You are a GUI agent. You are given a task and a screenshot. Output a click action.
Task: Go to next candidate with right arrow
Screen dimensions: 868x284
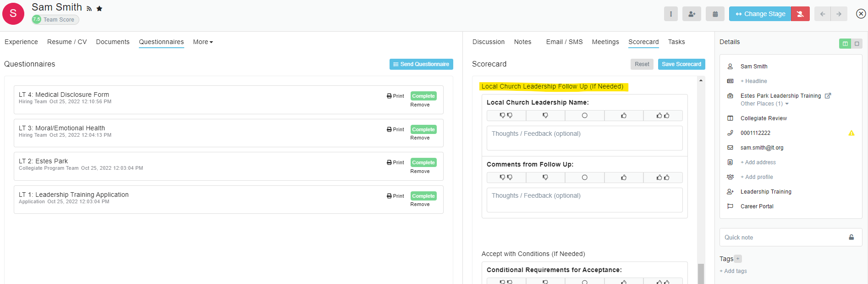coord(839,14)
